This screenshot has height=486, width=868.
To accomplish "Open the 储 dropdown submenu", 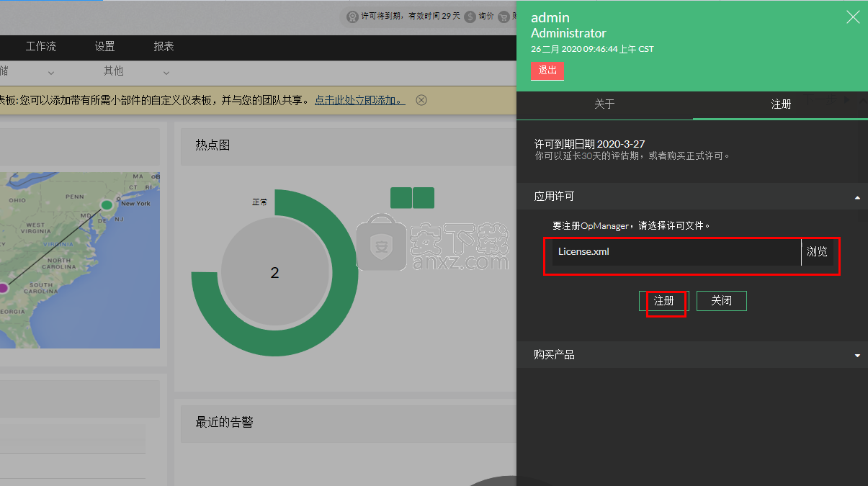I will [x=27, y=72].
